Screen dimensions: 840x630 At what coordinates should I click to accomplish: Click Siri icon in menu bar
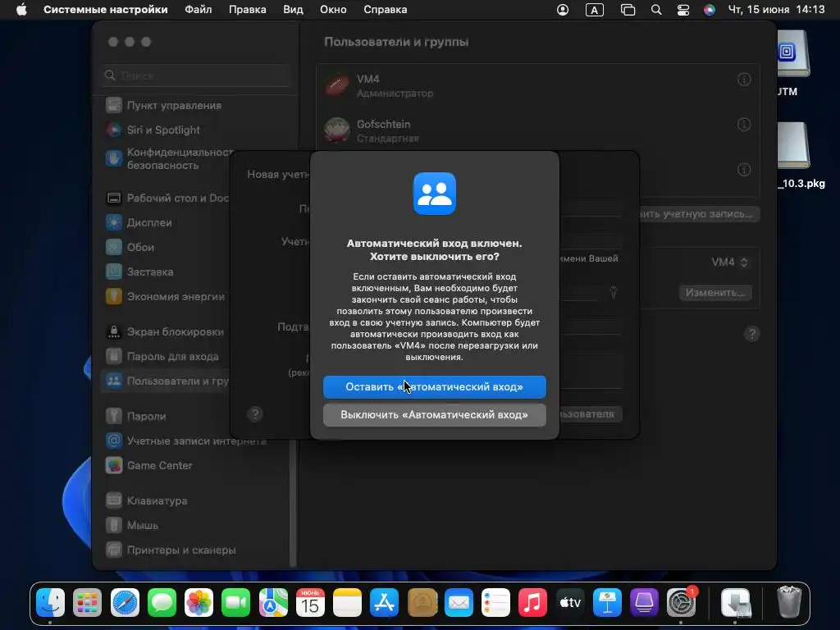pyautogui.click(x=710, y=10)
